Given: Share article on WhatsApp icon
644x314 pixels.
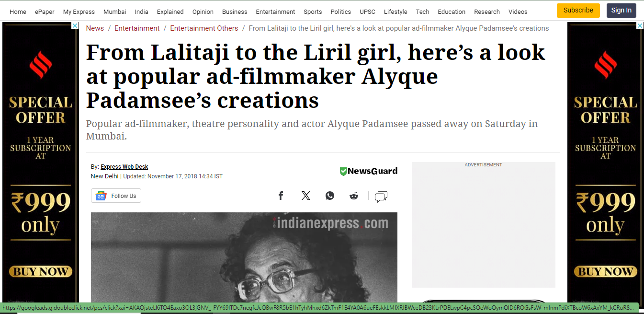Looking at the screenshot, I should 330,196.
